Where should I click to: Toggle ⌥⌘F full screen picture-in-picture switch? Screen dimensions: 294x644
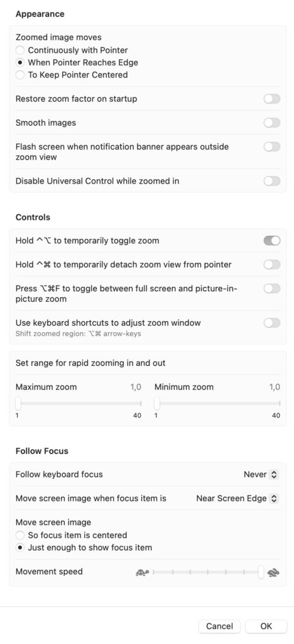click(272, 288)
